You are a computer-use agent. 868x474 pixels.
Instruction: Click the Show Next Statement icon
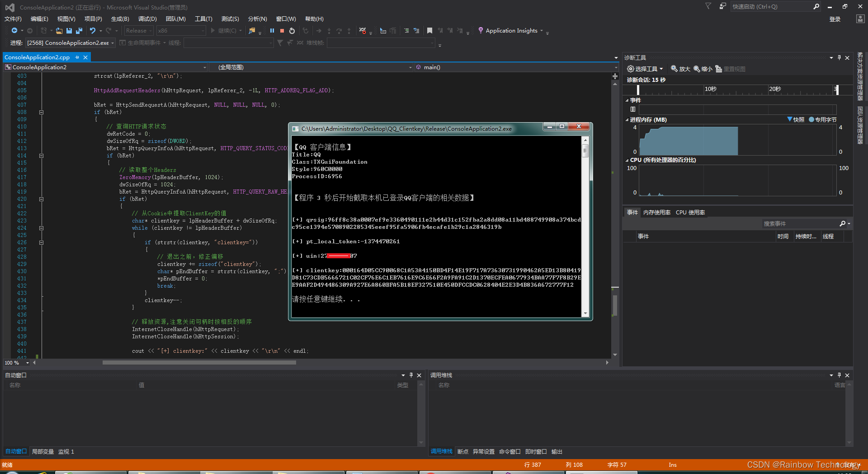pyautogui.click(x=319, y=31)
